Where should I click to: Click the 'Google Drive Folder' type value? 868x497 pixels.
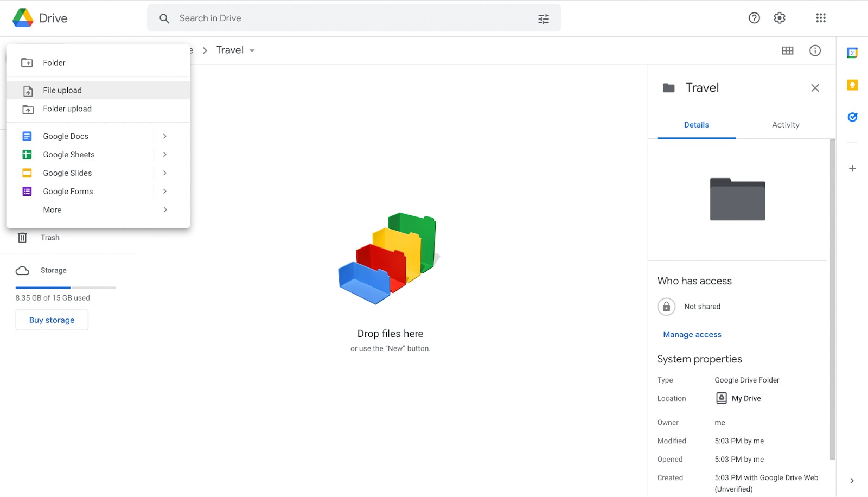tap(747, 380)
